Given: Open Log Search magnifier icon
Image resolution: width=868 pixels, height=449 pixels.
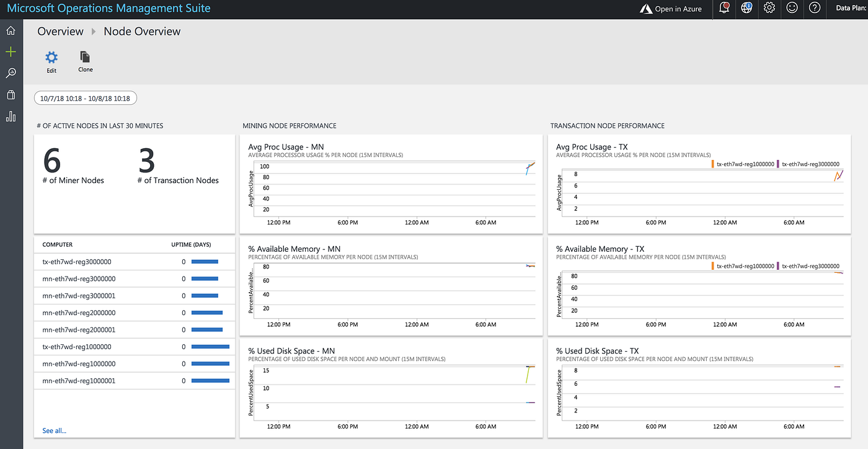Looking at the screenshot, I should [x=11, y=73].
